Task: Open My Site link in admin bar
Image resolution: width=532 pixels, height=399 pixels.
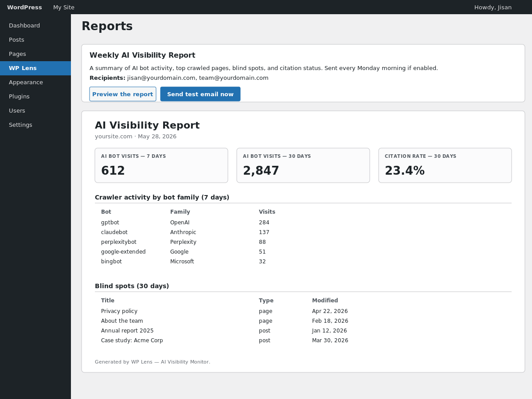Action: 64,7
